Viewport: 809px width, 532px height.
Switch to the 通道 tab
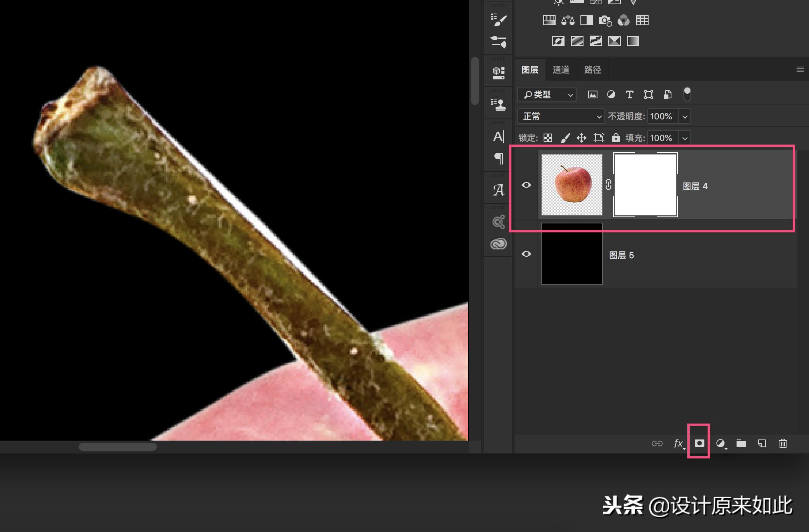pyautogui.click(x=561, y=70)
